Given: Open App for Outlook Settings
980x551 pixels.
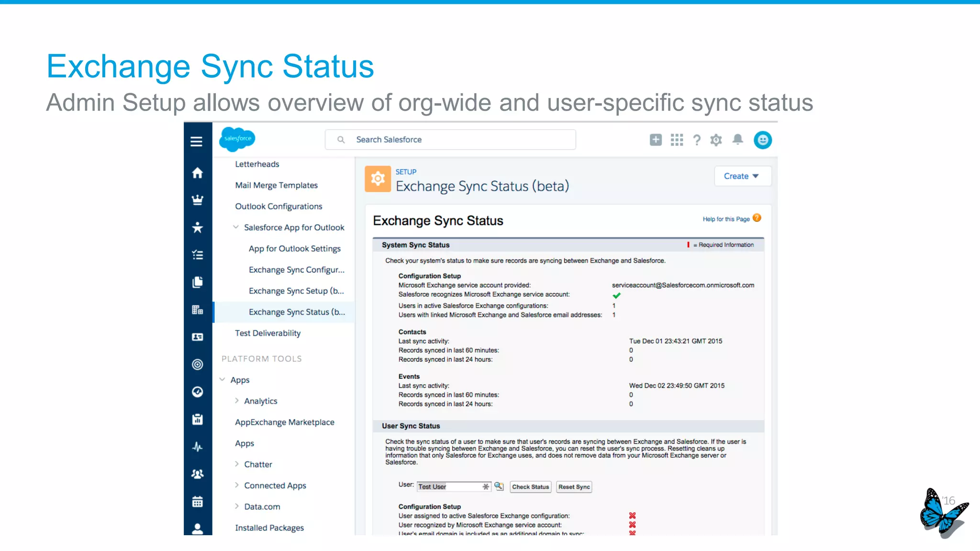Looking at the screenshot, I should [x=295, y=249].
